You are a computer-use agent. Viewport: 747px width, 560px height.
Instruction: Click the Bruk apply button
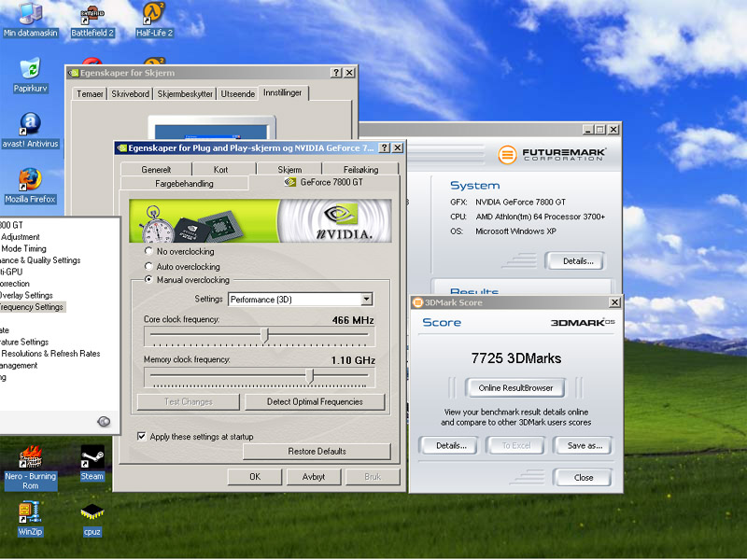point(373,477)
